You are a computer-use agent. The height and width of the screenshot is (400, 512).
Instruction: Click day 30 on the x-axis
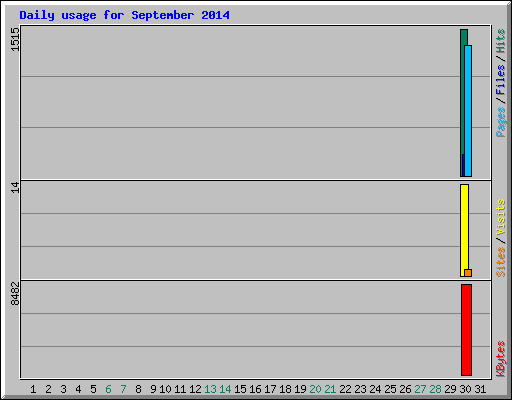coord(465,389)
